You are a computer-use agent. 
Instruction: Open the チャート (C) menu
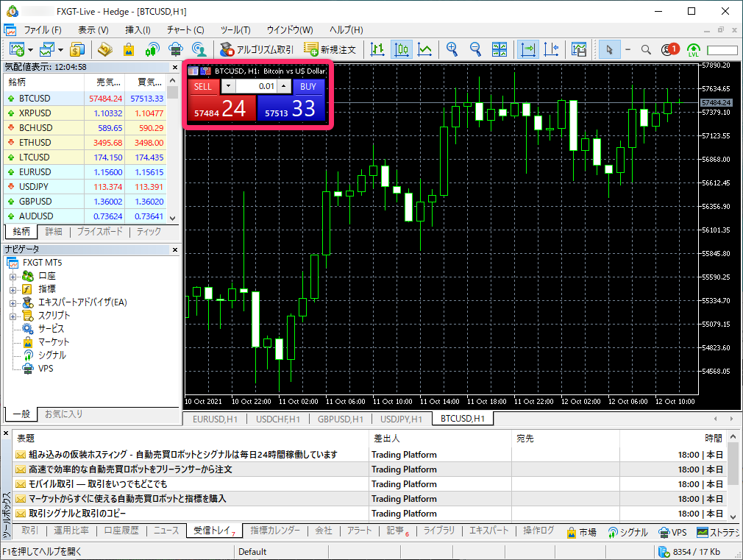pyautogui.click(x=185, y=30)
